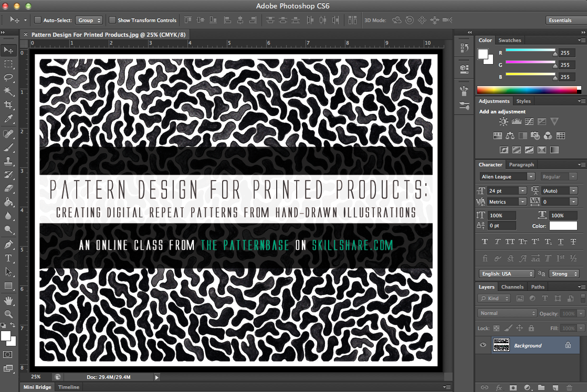Select the Paint Bucket tool

pos(8,203)
